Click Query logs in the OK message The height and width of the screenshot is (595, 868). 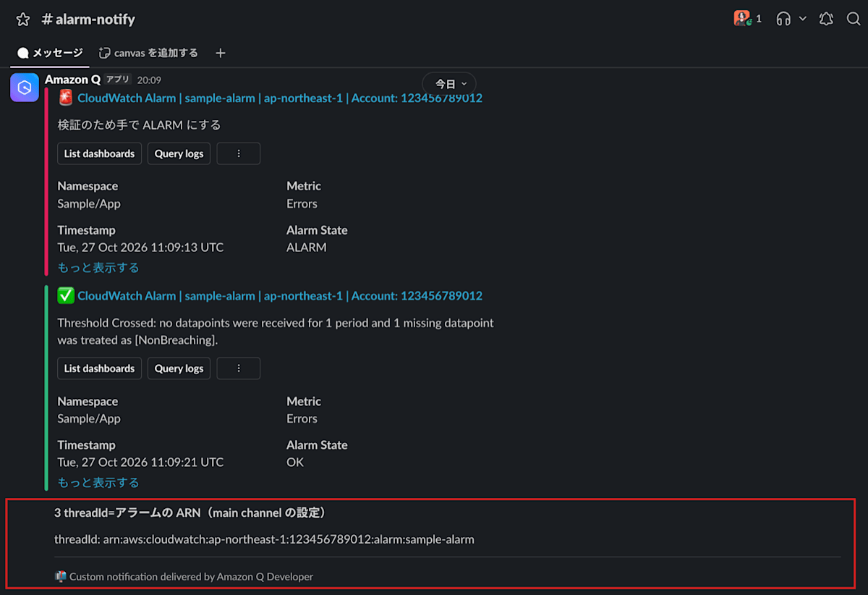(179, 368)
